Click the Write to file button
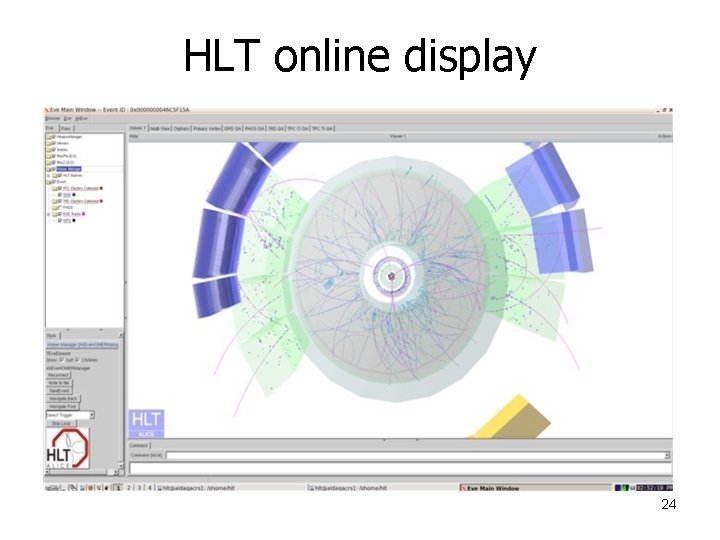This screenshot has width=720, height=540. pyautogui.click(x=59, y=382)
